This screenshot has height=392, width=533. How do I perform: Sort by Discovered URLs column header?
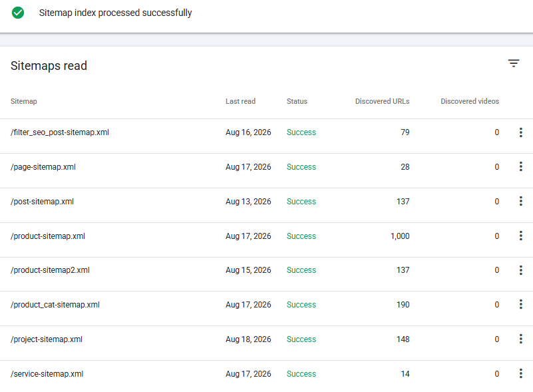pyautogui.click(x=382, y=101)
